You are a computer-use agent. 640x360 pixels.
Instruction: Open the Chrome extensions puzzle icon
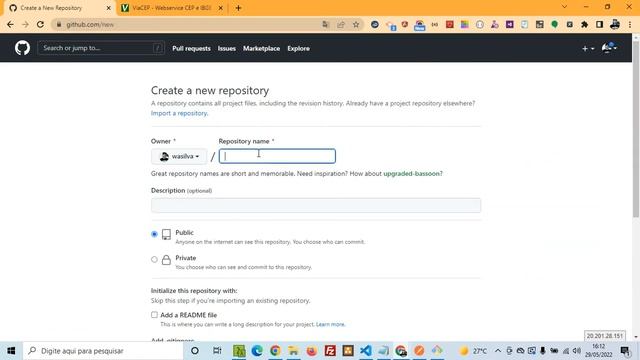584,24
